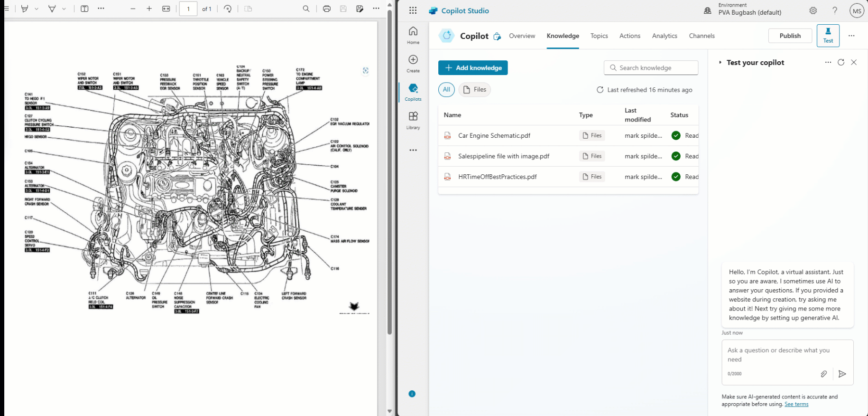Open the app launcher grid

(x=413, y=10)
